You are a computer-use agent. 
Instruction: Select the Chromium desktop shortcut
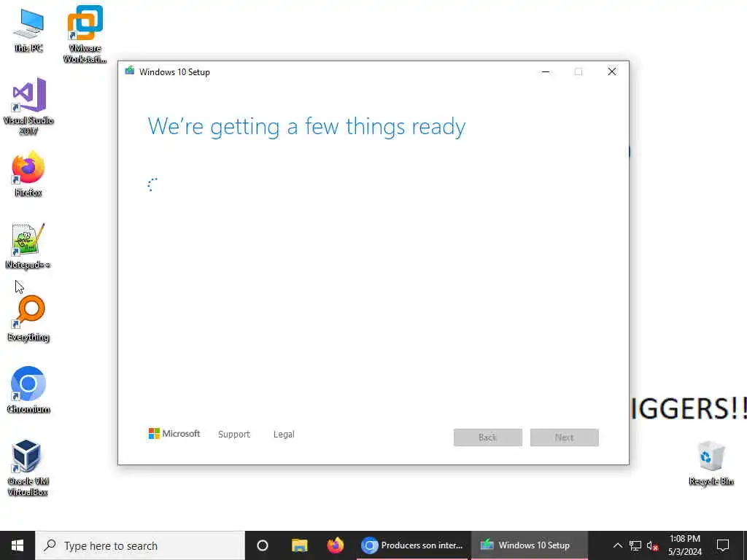[x=28, y=390]
